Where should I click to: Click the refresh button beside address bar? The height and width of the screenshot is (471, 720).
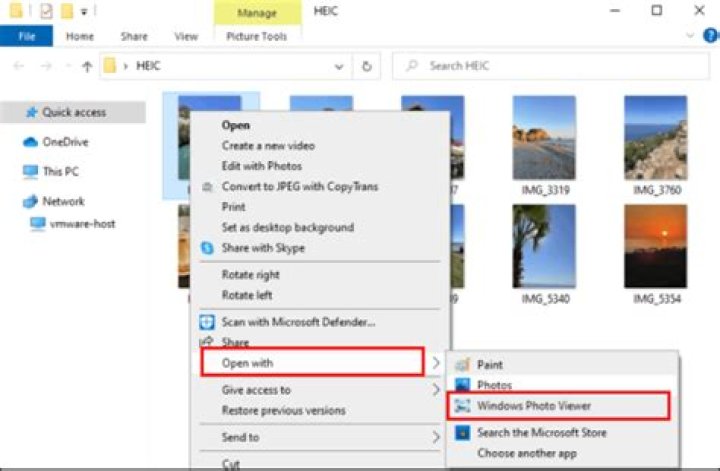(x=367, y=66)
